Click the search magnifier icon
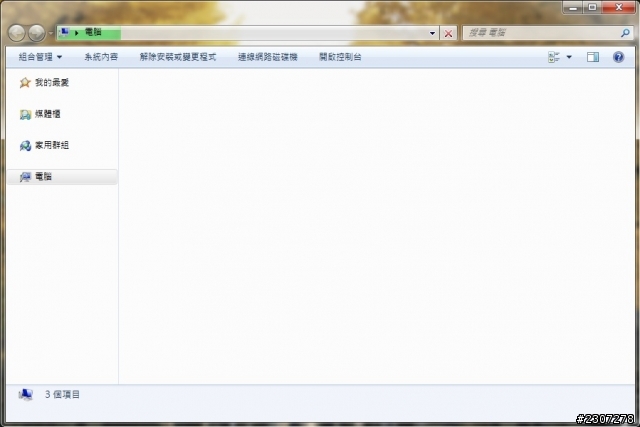The height and width of the screenshot is (427, 640). tap(625, 33)
